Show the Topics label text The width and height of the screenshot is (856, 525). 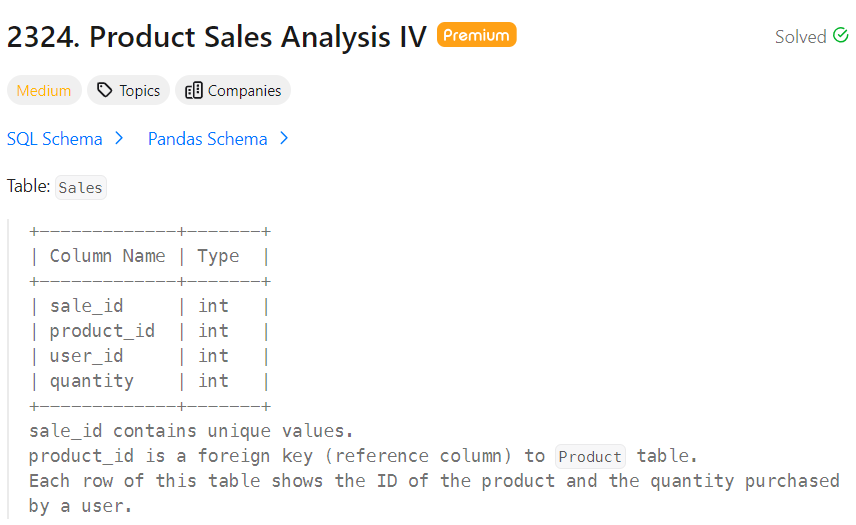[x=140, y=91]
